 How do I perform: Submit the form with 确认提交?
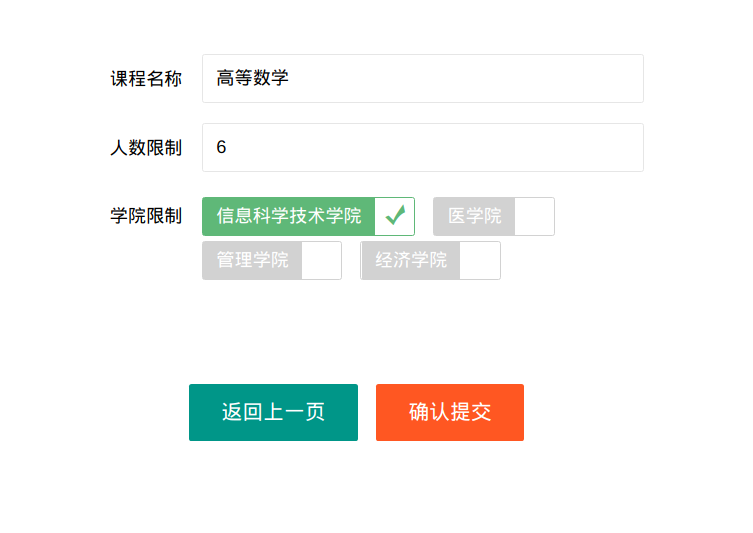(x=450, y=412)
